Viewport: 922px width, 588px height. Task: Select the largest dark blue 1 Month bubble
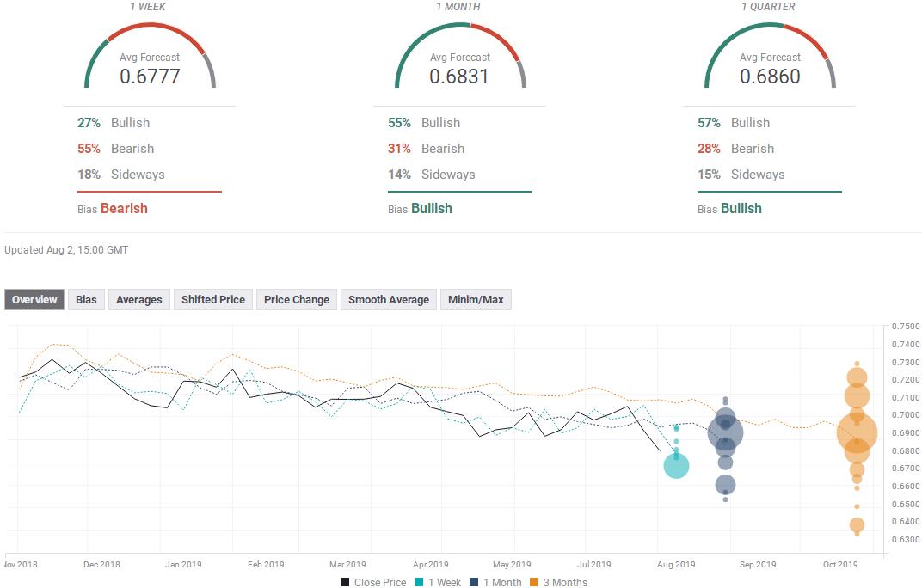pyautogui.click(x=725, y=433)
